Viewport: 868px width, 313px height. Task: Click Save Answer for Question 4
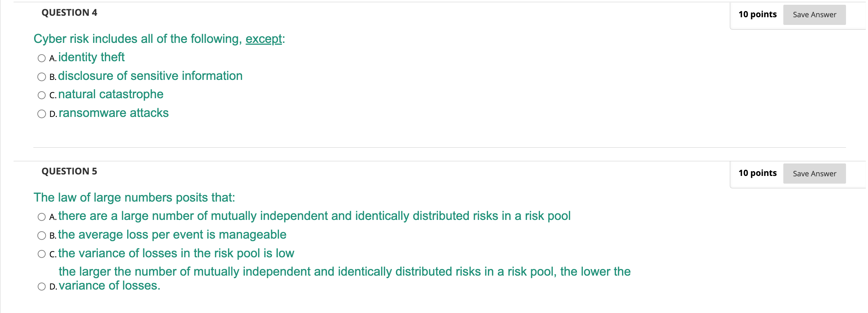click(x=814, y=15)
